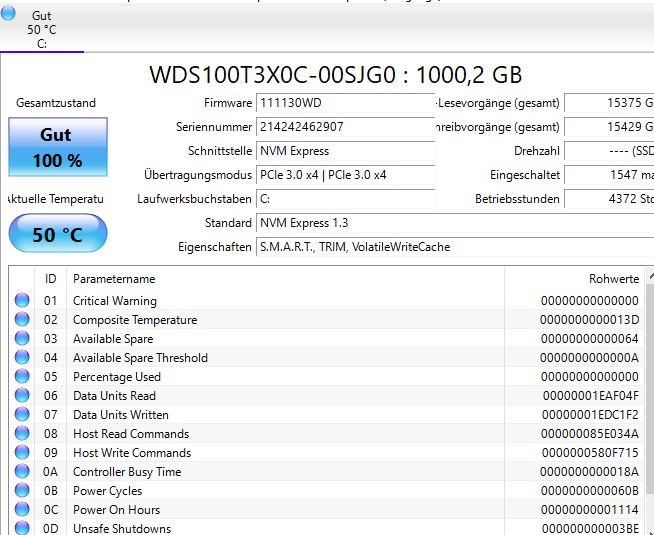Select the Host Write Commands parameter name
Viewport: 654px width, 535px height.
tap(132, 452)
